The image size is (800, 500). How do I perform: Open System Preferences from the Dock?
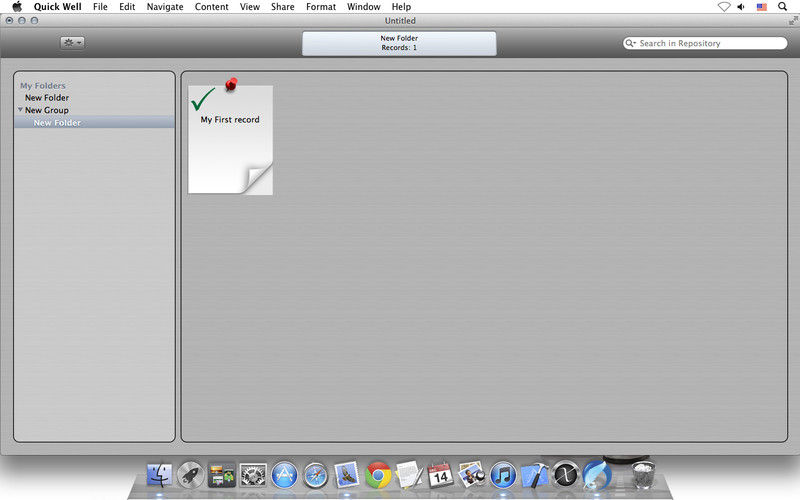[253, 476]
